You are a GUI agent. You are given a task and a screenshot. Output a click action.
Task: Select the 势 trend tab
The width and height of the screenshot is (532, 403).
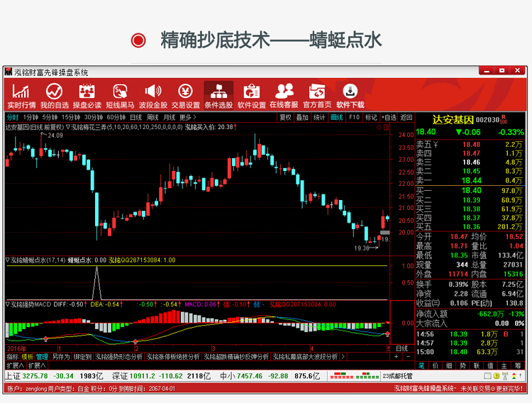tap(462, 365)
